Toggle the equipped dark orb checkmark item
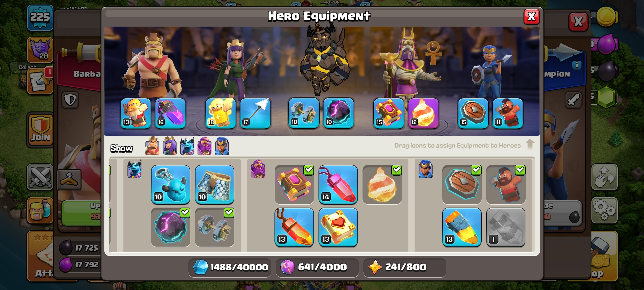This screenshot has width=644, height=290. tap(170, 227)
